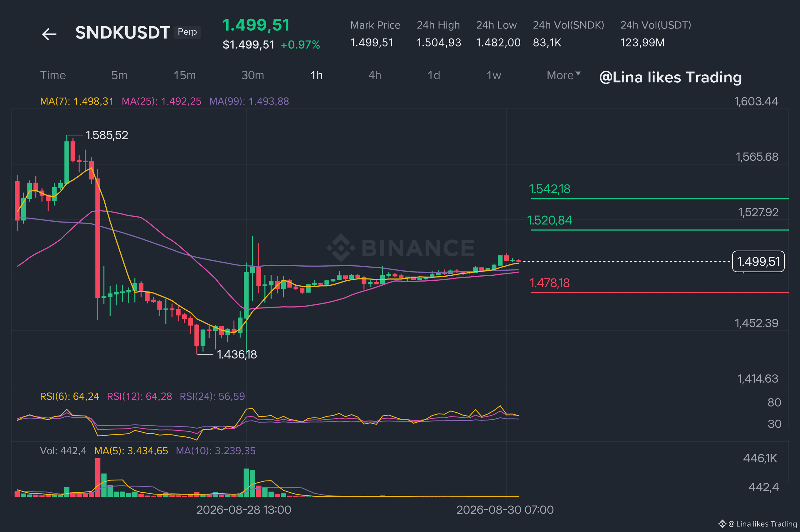This screenshot has width=800, height=532.
Task: Switch to the 5m interval
Action: [x=119, y=75]
